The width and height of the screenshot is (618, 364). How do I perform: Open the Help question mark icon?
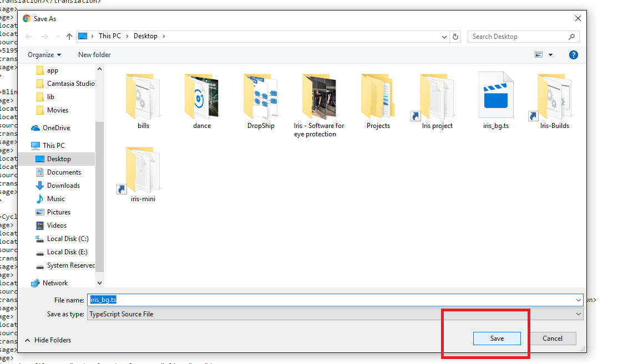[x=574, y=55]
